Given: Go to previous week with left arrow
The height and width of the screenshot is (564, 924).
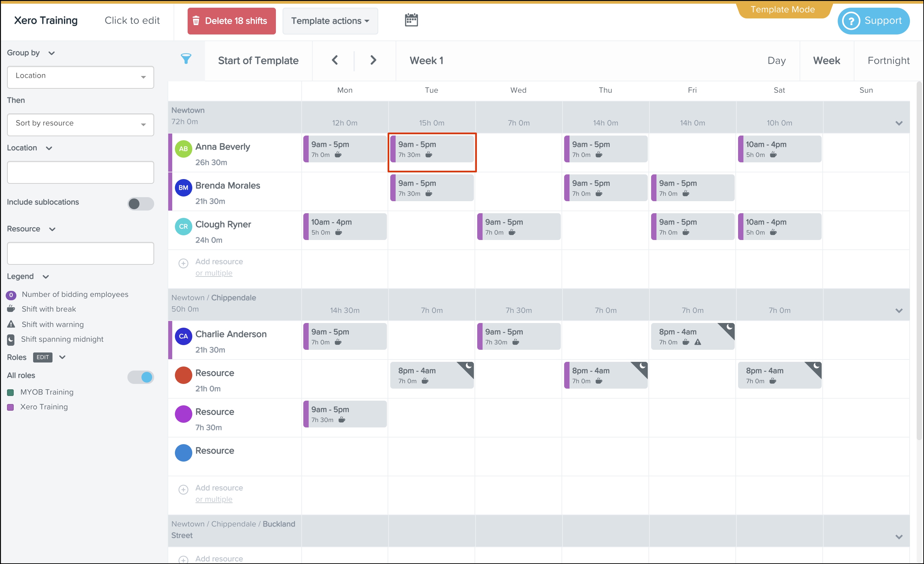Looking at the screenshot, I should (335, 60).
